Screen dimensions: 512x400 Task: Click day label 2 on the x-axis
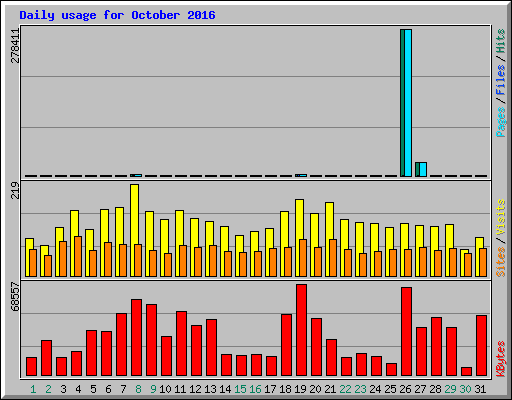click(x=48, y=389)
